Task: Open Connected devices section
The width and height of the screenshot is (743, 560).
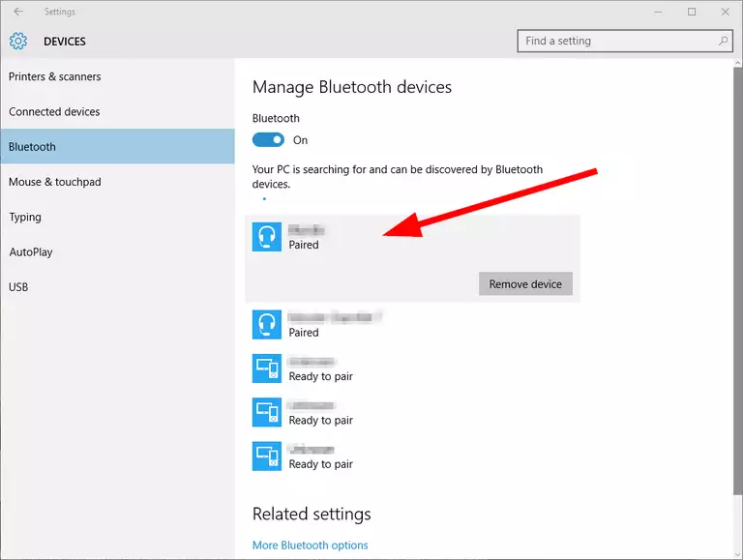Action: 54,111
